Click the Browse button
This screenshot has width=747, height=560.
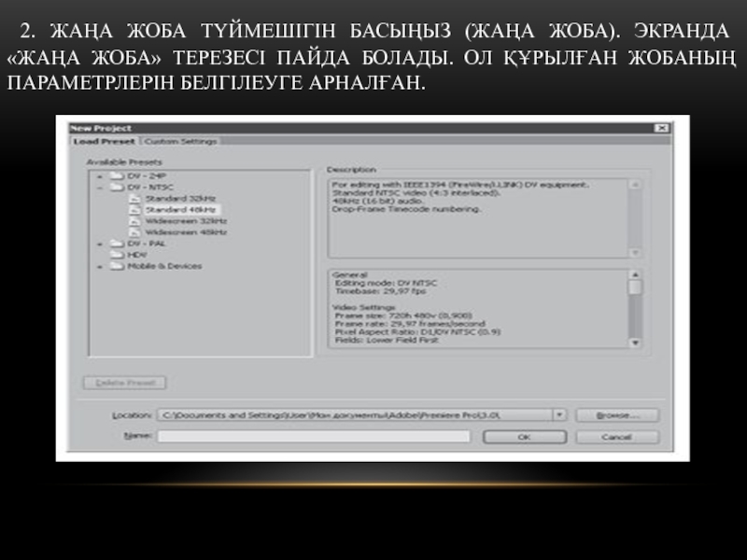click(617, 415)
